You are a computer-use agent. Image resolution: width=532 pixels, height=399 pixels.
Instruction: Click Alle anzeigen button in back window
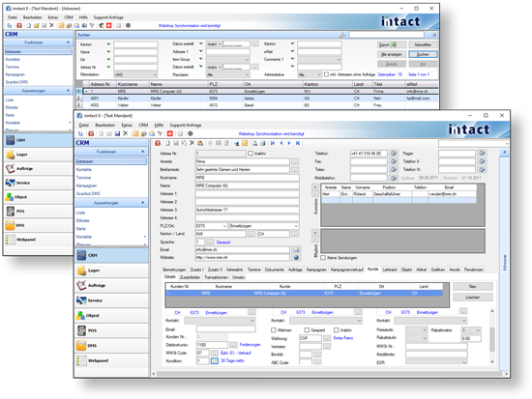click(x=392, y=54)
